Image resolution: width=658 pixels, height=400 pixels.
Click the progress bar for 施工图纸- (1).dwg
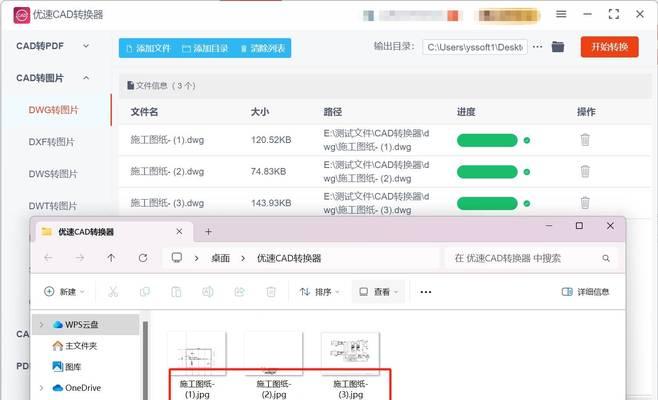tap(487, 140)
